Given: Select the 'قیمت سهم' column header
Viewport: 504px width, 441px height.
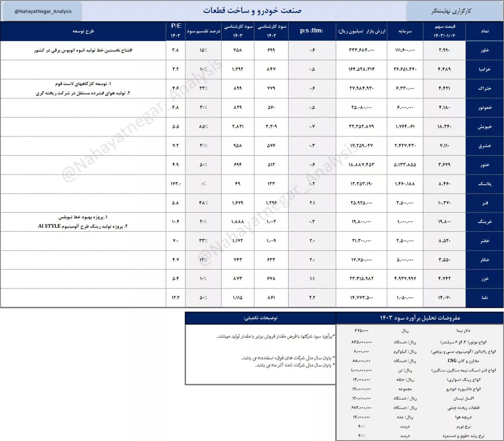Looking at the screenshot, I should (x=444, y=31).
